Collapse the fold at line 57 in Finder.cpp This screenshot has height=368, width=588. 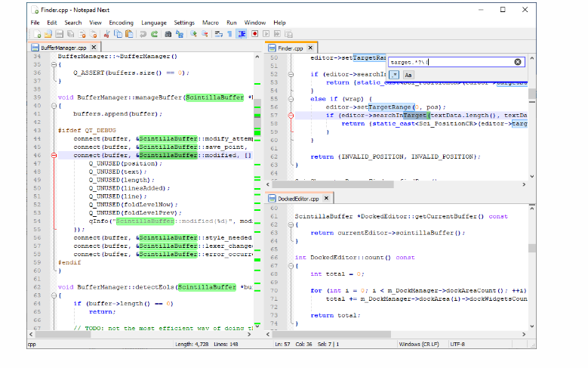coord(291,116)
